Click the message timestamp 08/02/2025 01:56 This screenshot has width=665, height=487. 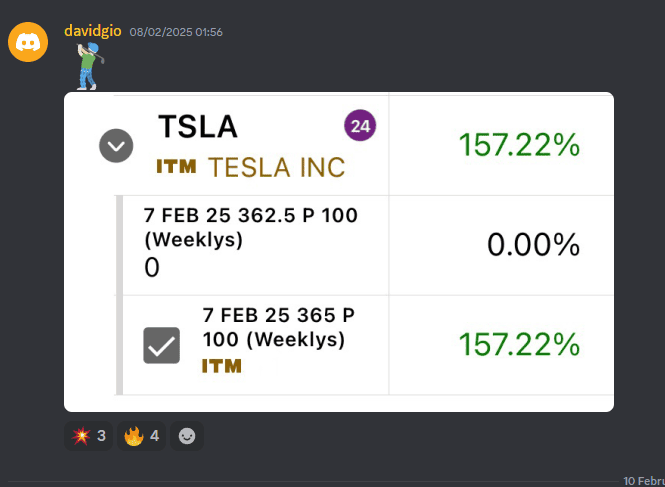click(x=176, y=32)
